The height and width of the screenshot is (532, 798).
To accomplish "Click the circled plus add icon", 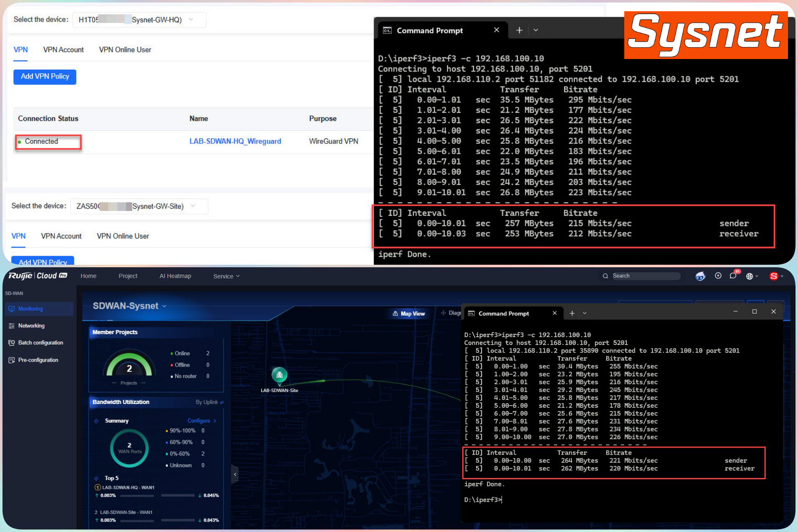I will click(718, 276).
